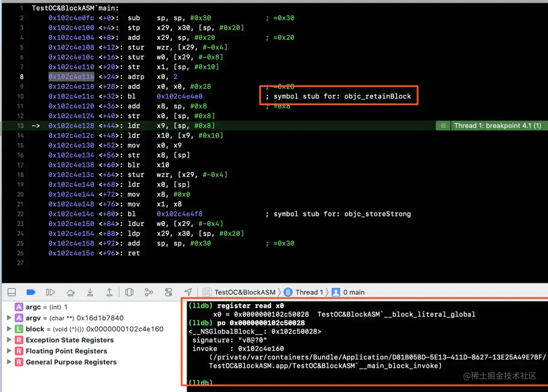Expand Floating Point Registers
The height and width of the screenshot is (392, 548).
click(10, 351)
